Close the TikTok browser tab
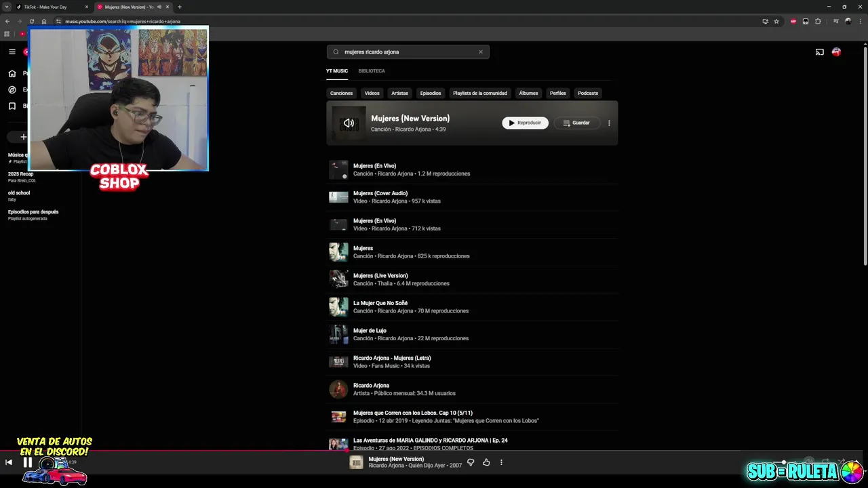Viewport: 868px width, 488px height. pos(87,7)
